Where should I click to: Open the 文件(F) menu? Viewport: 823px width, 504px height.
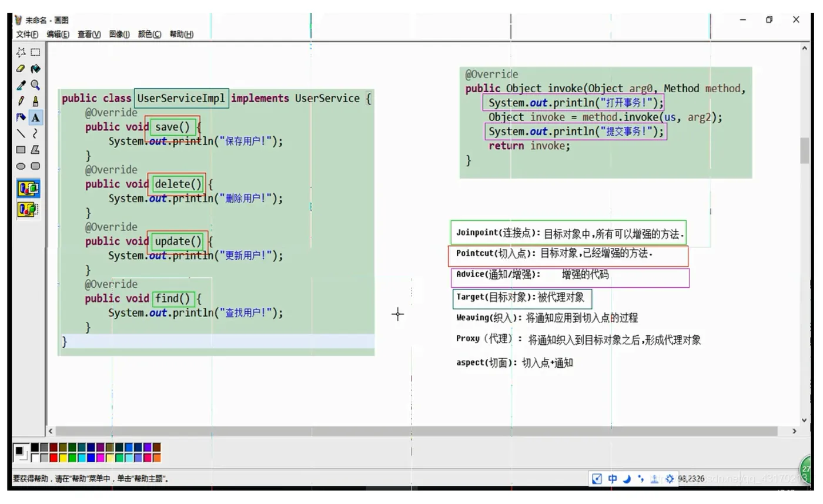[27, 35]
